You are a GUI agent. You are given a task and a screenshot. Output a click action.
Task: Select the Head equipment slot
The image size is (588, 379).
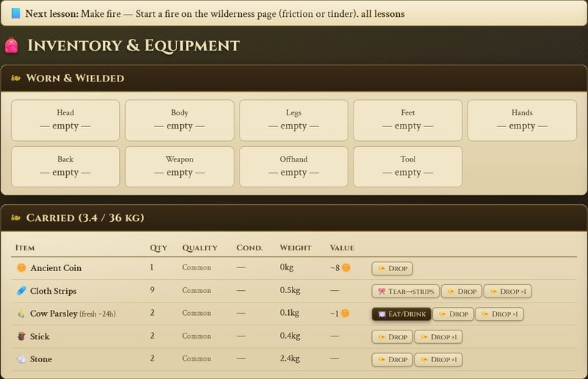[x=65, y=120]
